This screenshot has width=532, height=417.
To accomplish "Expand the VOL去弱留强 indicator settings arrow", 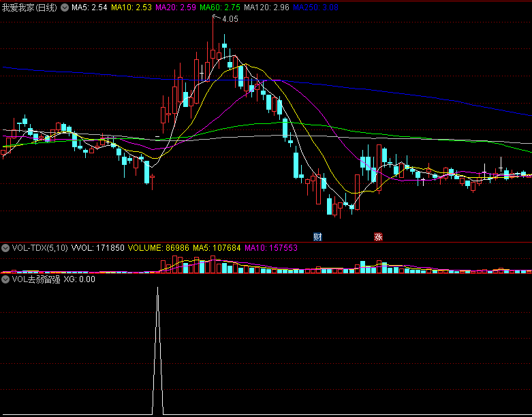I will [5, 279].
